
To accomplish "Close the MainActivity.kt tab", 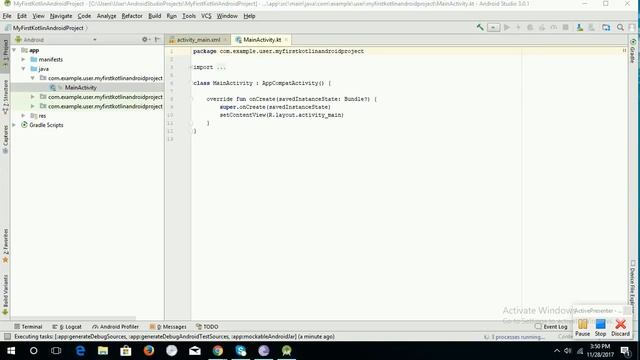I will point(286,40).
